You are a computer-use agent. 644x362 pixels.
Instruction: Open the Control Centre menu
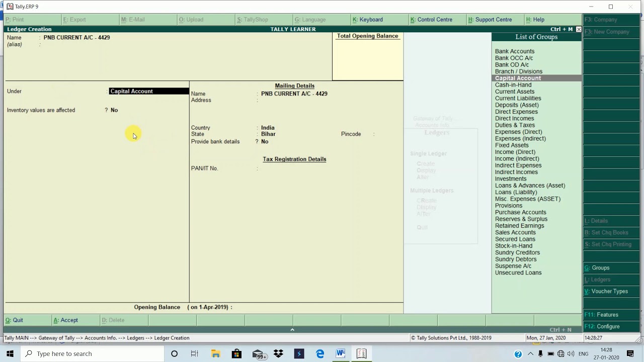pos(431,20)
